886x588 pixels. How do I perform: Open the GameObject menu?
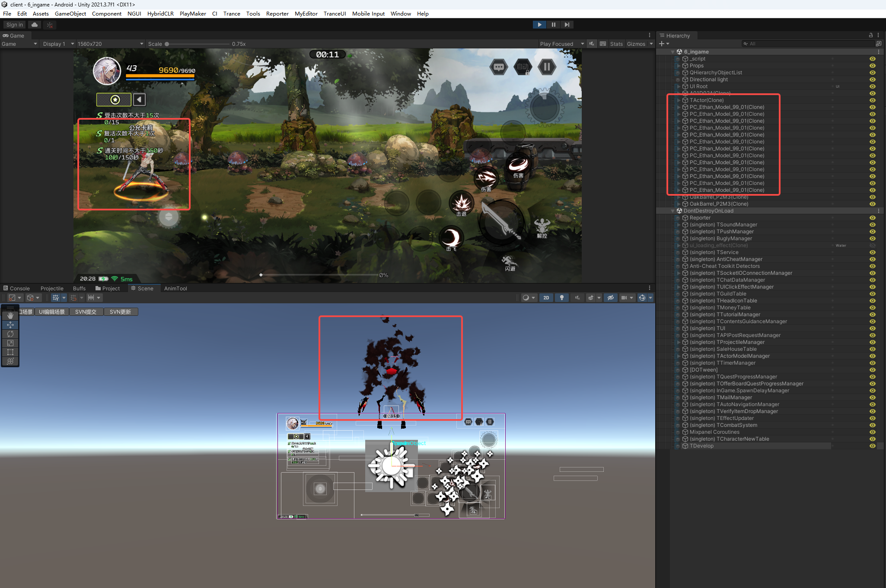point(70,13)
